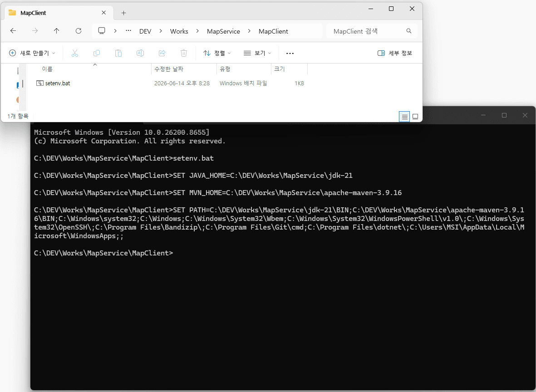
Task: Expand the 정렬 sort dropdown
Action: [x=217, y=53]
